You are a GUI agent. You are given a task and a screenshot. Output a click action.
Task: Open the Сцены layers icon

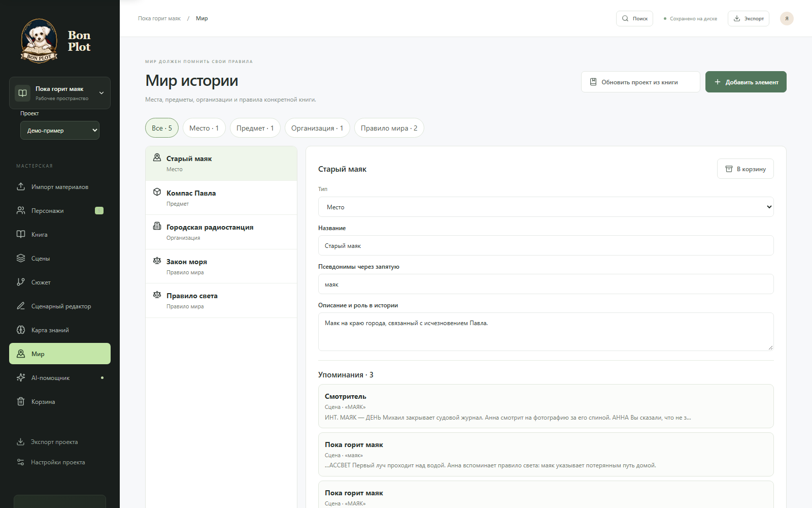21,258
